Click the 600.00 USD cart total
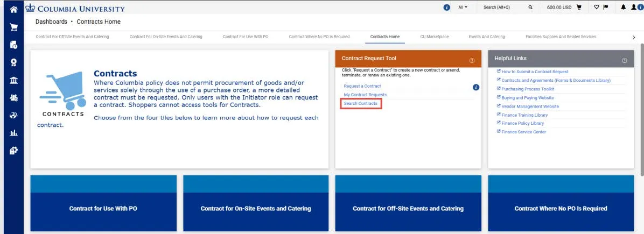The height and width of the screenshot is (234, 644). pyautogui.click(x=559, y=8)
